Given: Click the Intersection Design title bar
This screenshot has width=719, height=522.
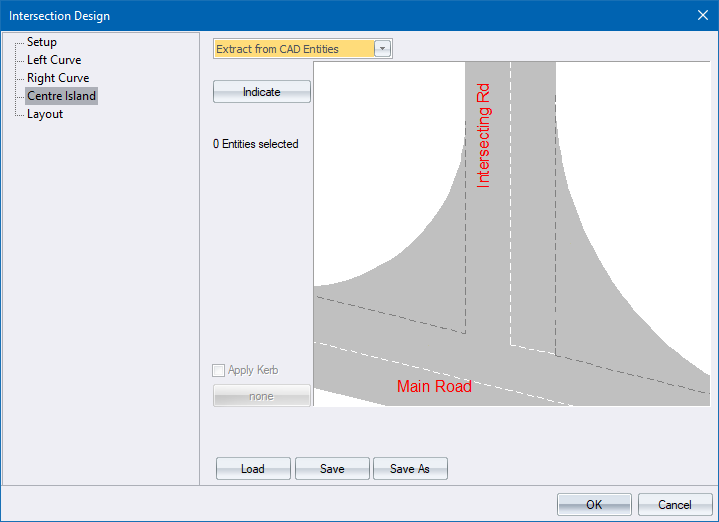Looking at the screenshot, I should 300,15.
